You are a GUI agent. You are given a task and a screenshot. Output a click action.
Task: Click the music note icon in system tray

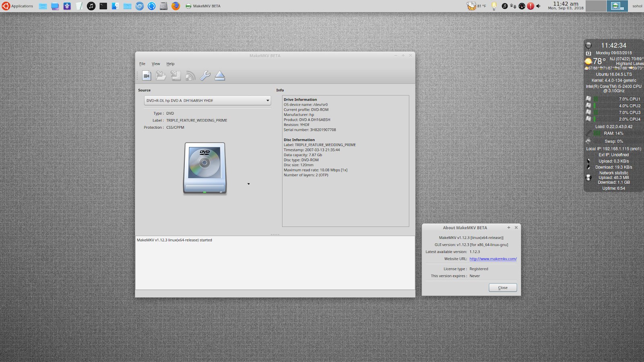[505, 6]
